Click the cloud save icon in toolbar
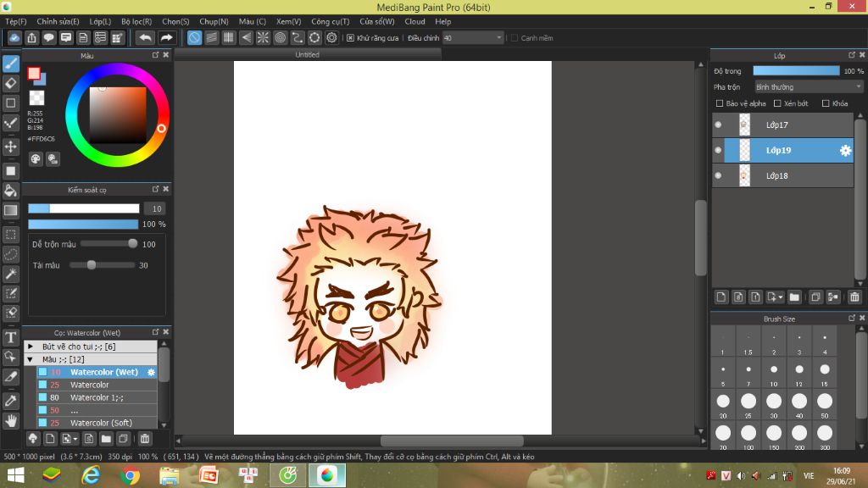This screenshot has height=488, width=868. click(14, 37)
